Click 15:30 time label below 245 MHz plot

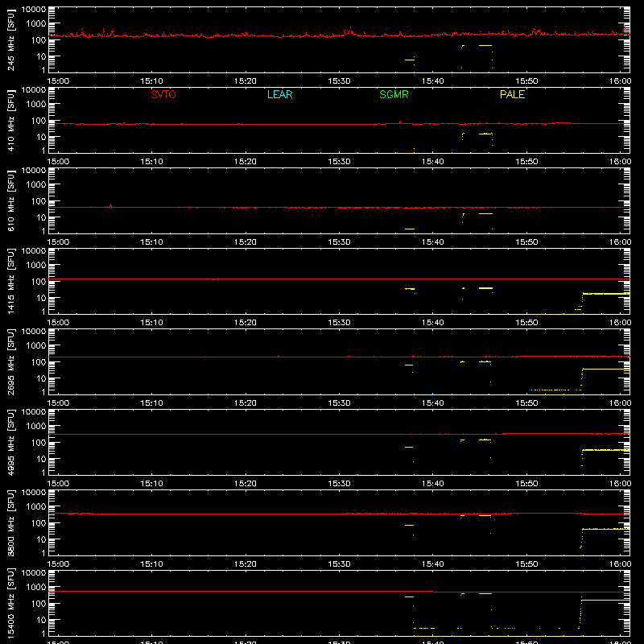coord(339,81)
